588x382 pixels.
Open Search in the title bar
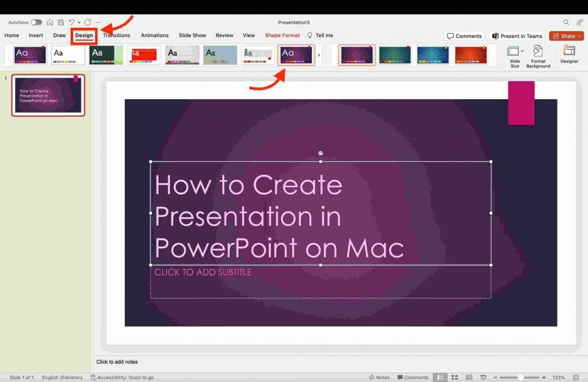566,22
